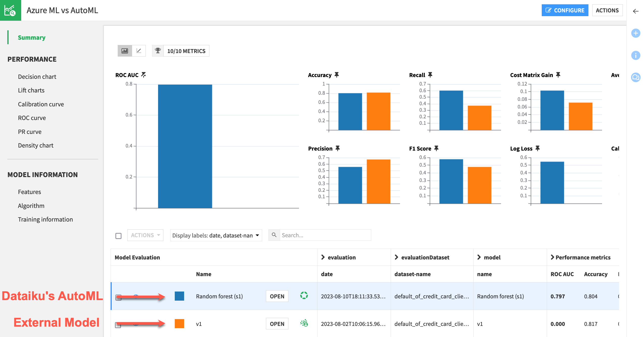Open Algorithm section
Image resolution: width=644 pixels, height=337 pixels.
click(31, 206)
